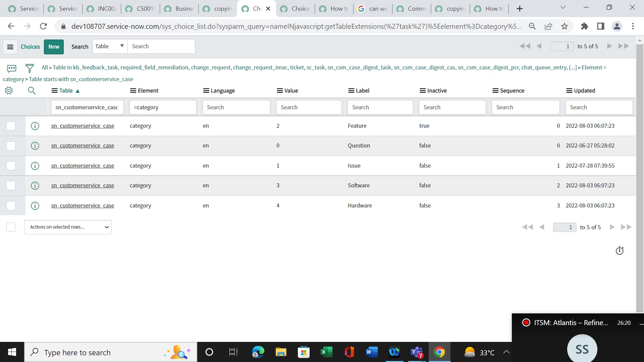Select the checkbox on the Software row
The height and width of the screenshot is (362, 644).
tap(11, 185)
